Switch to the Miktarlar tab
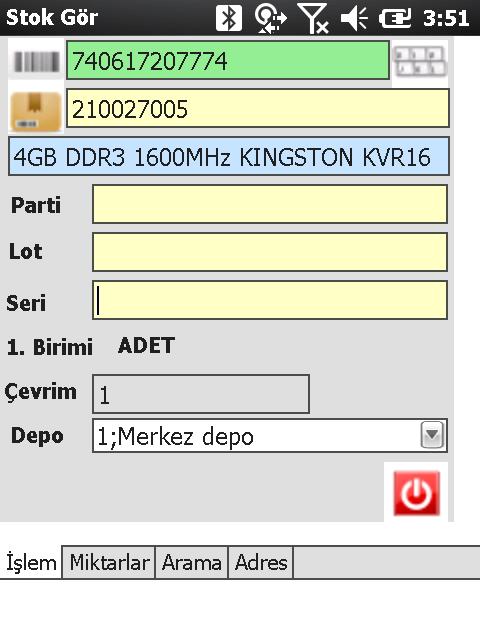This screenshot has width=480, height=640. (109, 562)
